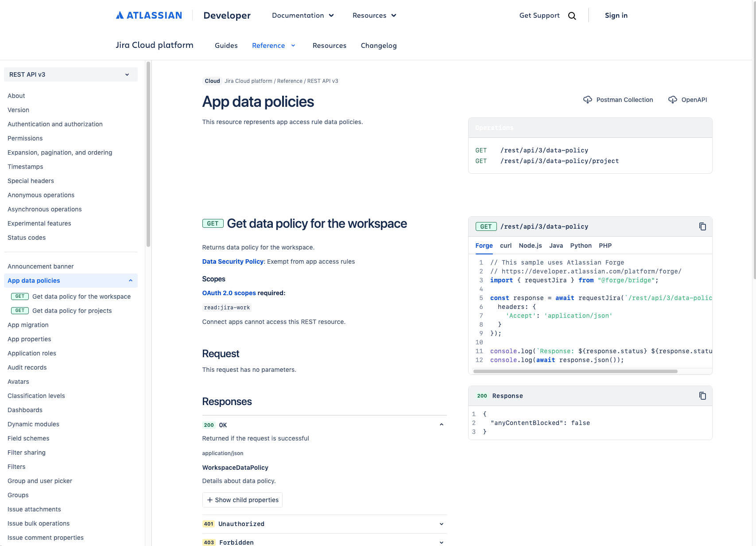Viewport: 756px width, 546px height.
Task: Copy the 200 Response example
Action: pos(702,396)
